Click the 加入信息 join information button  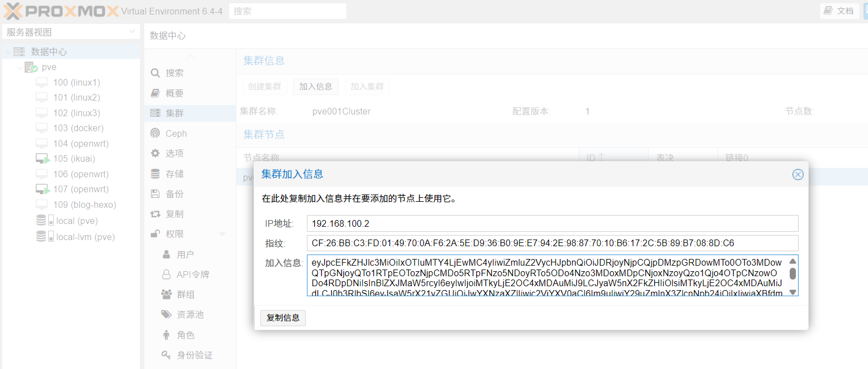click(315, 87)
